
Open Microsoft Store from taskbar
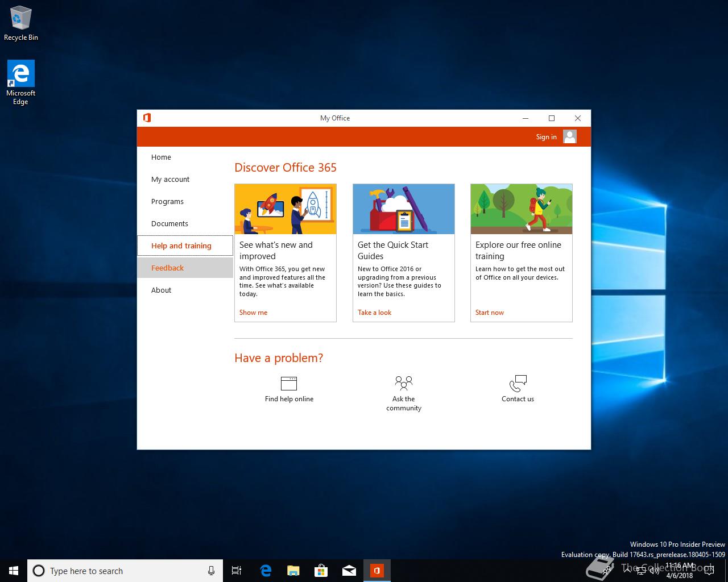click(321, 571)
